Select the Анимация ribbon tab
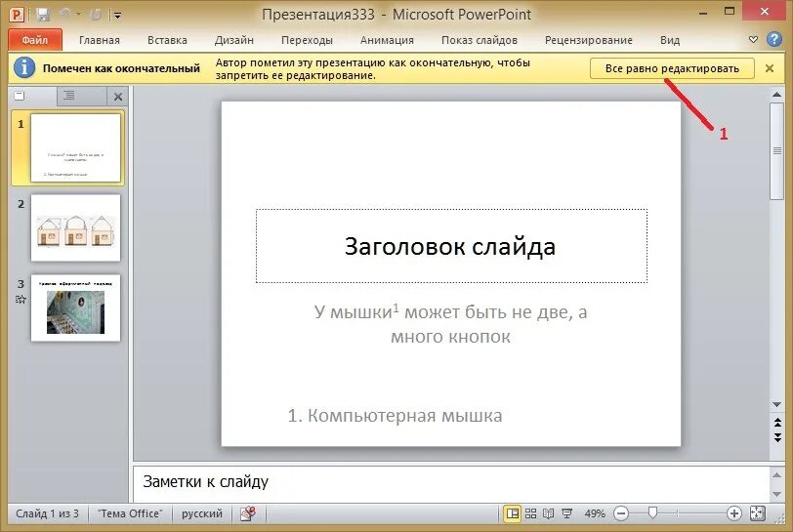The height and width of the screenshot is (532, 793). (387, 40)
